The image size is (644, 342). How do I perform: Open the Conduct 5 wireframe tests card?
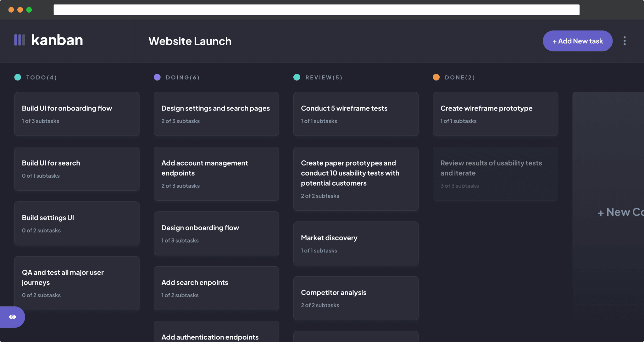tap(356, 114)
